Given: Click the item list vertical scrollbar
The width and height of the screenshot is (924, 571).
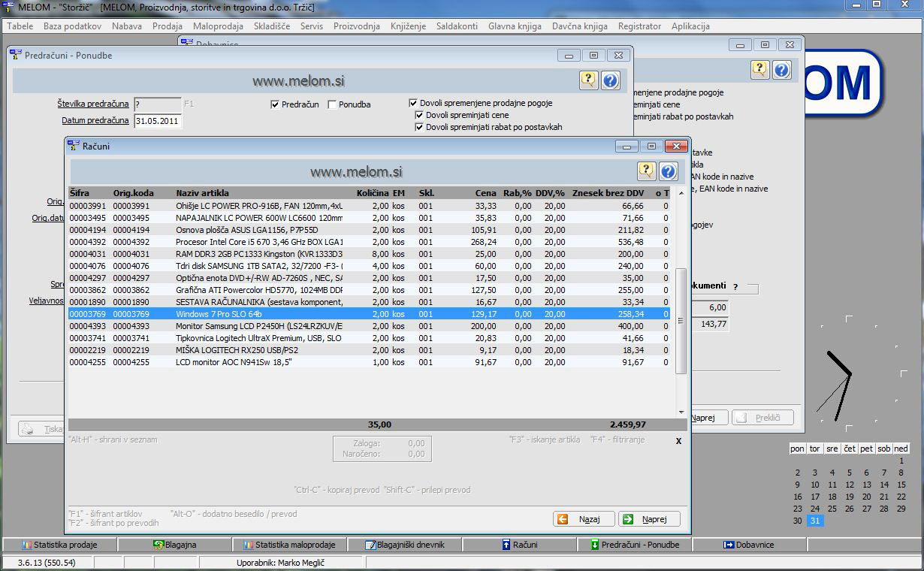Looking at the screenshot, I should click(681, 322).
